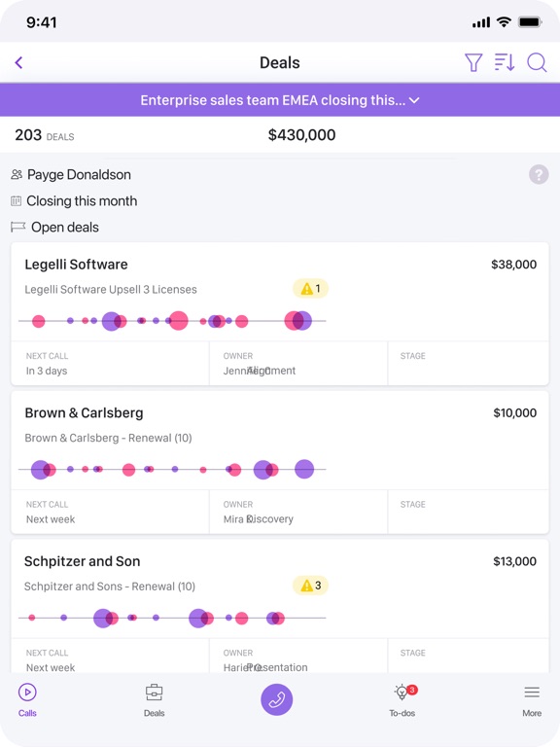The image size is (560, 747).
Task: Open the Brown & Carlsberg deal
Action: tap(280, 462)
